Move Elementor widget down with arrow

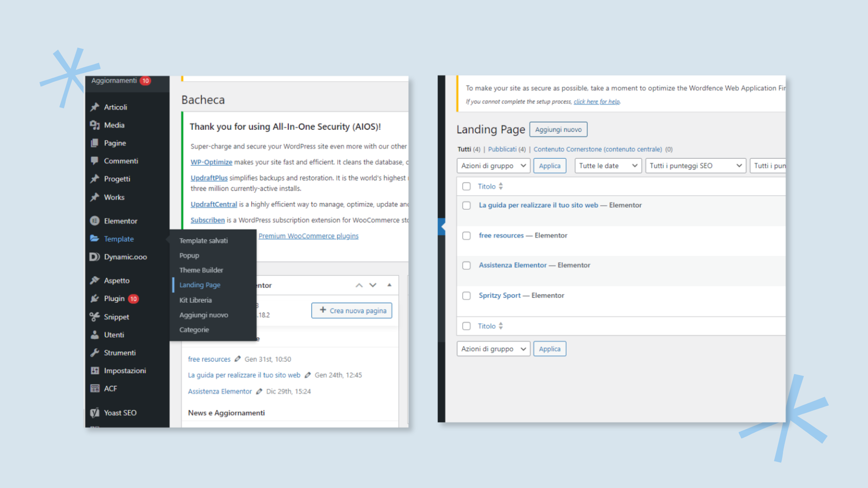point(373,285)
